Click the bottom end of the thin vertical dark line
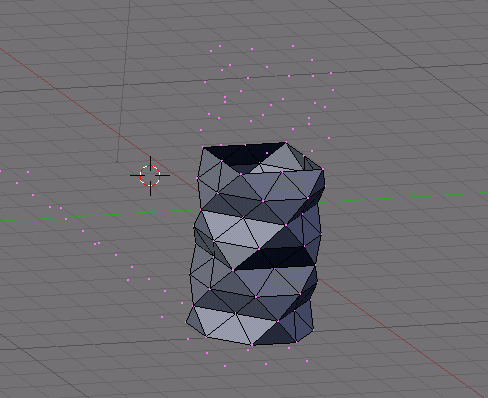488x398 pixels. (x=117, y=162)
